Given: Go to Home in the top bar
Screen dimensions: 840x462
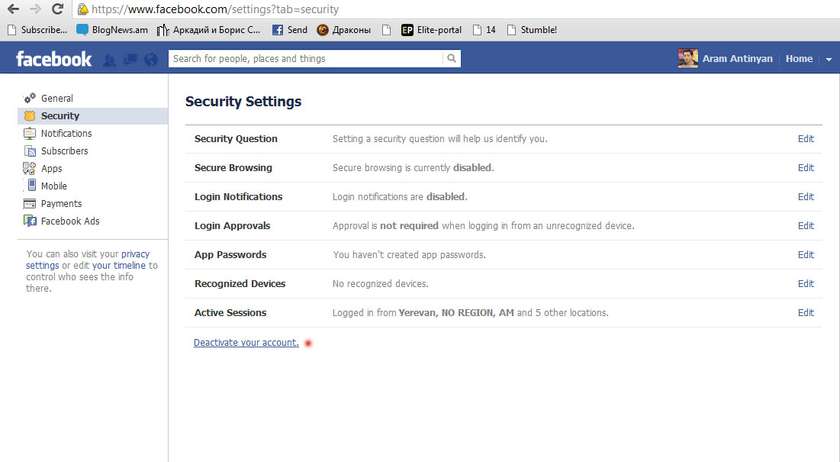Looking at the screenshot, I should (799, 59).
